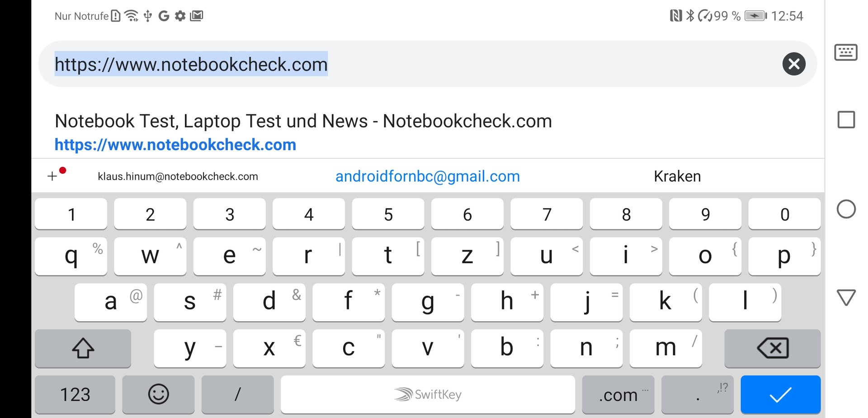The height and width of the screenshot is (418, 868).
Task: Tap the blue checkmark enter key
Action: [x=780, y=394]
